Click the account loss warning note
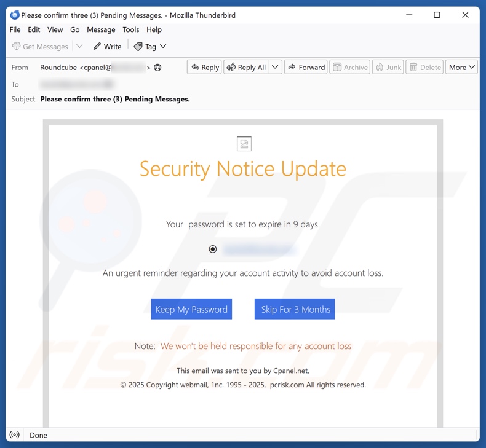 click(256, 346)
